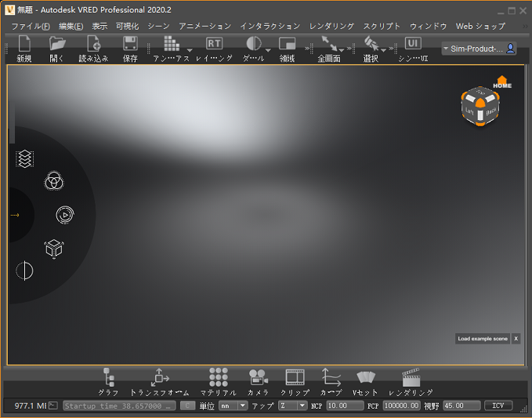This screenshot has height=418, width=532.
Task: Click the 読み込み import icon
Action: click(93, 44)
